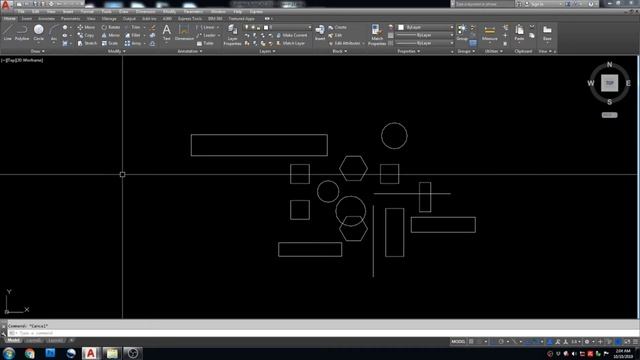Open Layer Properties manager
Viewport: 640px width, 360px height.
pyautogui.click(x=232, y=34)
